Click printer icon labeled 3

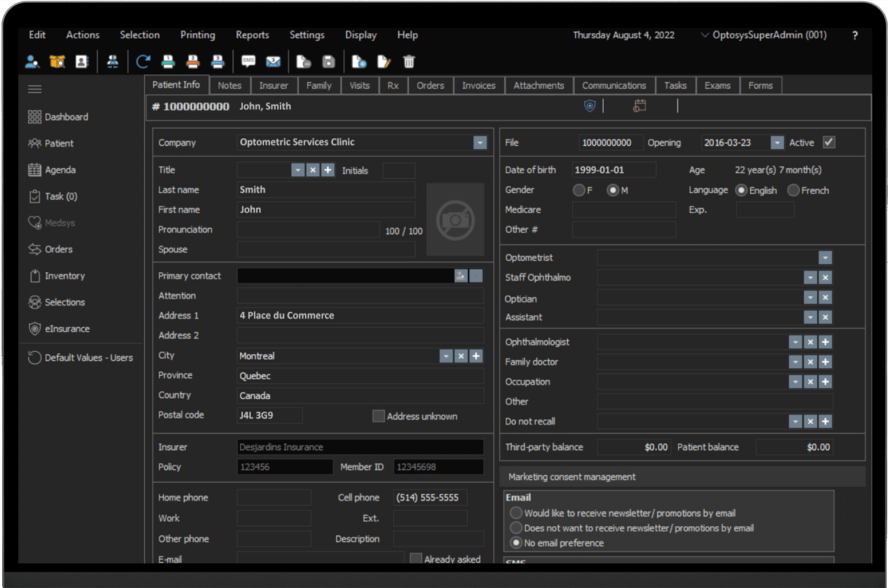tap(218, 62)
